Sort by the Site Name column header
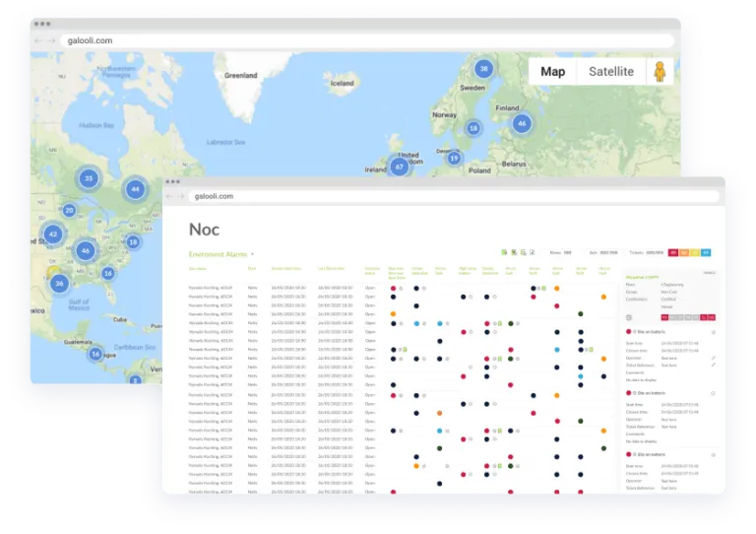 [x=197, y=269]
